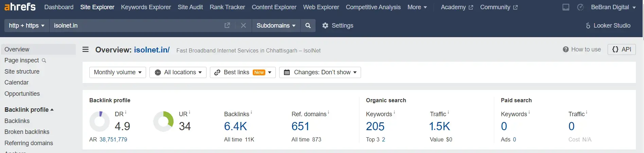Viewport: 644px width, 153px height.
Task: Clear the isolnet.in search field
Action: (x=243, y=26)
